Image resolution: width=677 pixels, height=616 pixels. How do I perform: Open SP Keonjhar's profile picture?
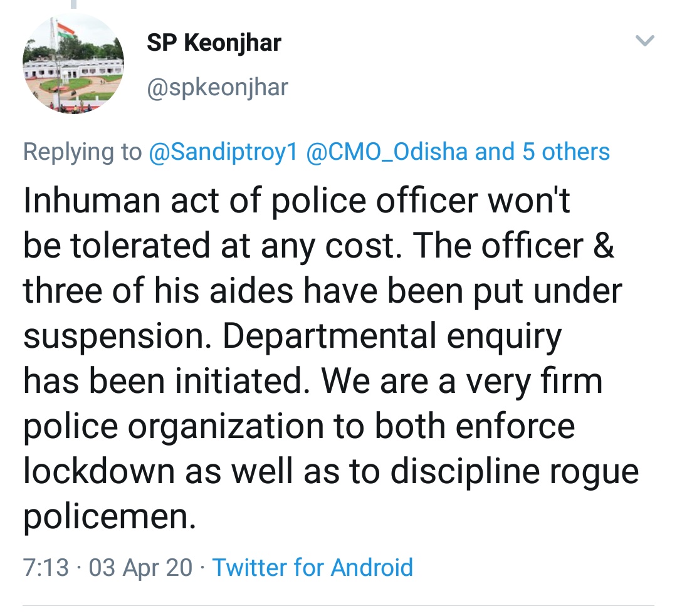(x=73, y=63)
